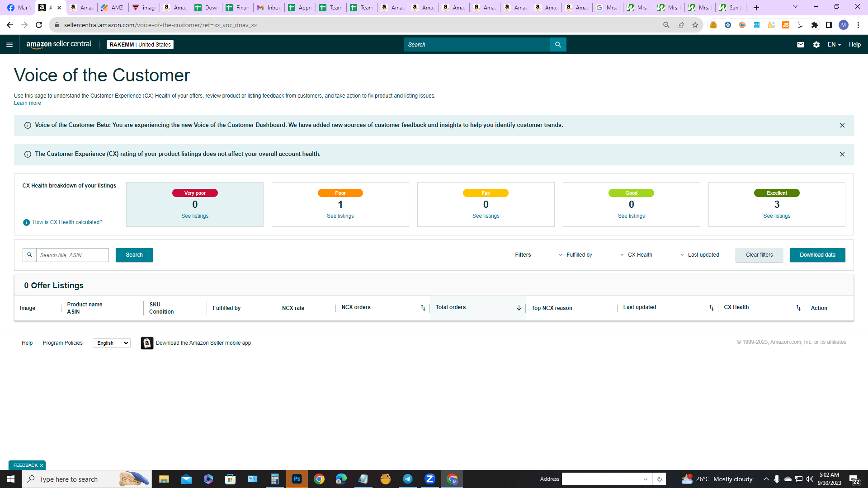This screenshot has width=868, height=488.
Task: Click the share page icon in address bar
Action: point(681,25)
